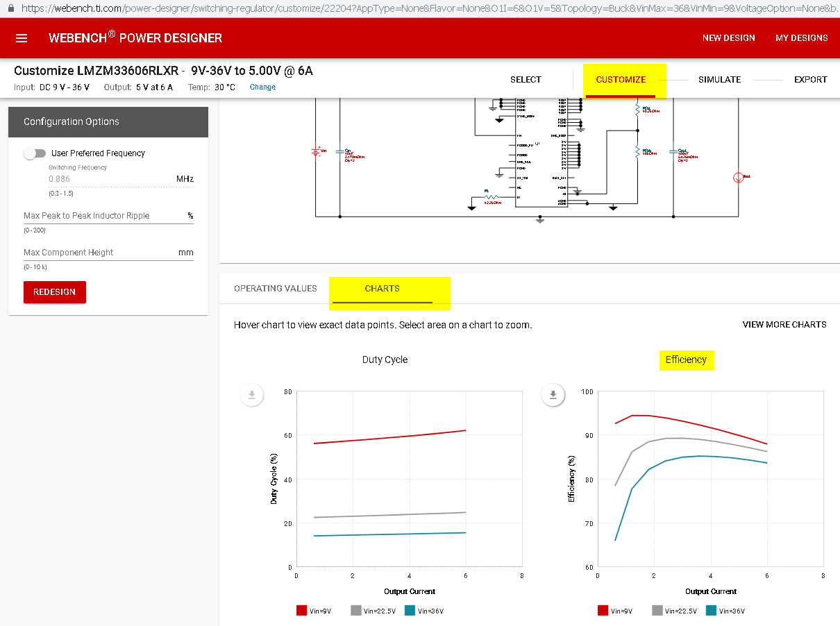The height and width of the screenshot is (626, 840).
Task: Click the Efficiency chart title
Action: click(x=686, y=359)
